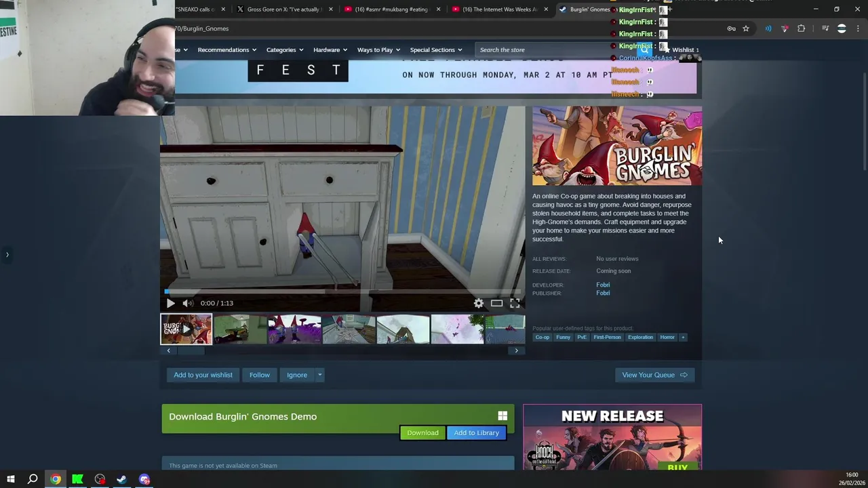The width and height of the screenshot is (868, 488).
Task: Open Chrome extensions puzzle icon
Action: click(802, 28)
